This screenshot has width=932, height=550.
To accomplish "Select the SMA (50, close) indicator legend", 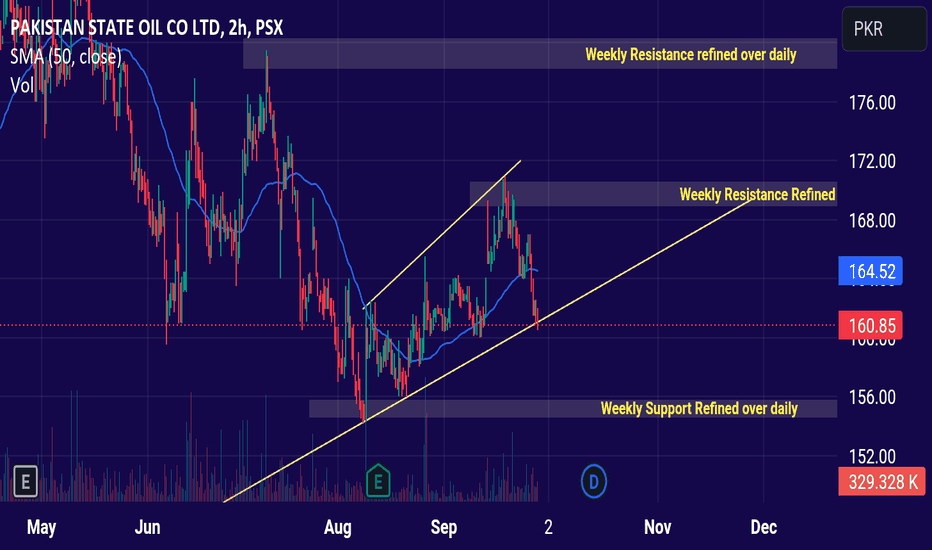I will point(66,57).
